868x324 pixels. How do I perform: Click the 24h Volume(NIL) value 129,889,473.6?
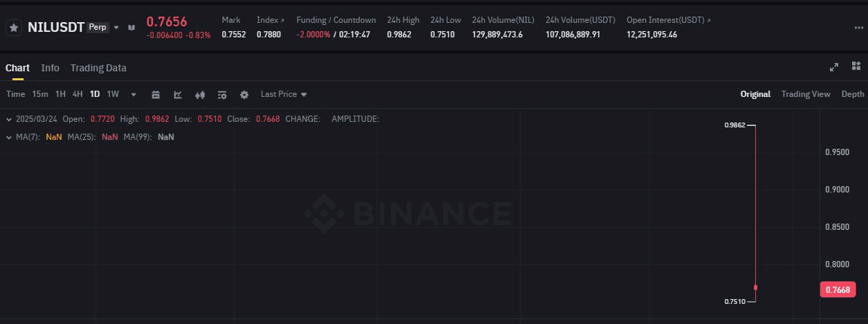[x=497, y=35]
